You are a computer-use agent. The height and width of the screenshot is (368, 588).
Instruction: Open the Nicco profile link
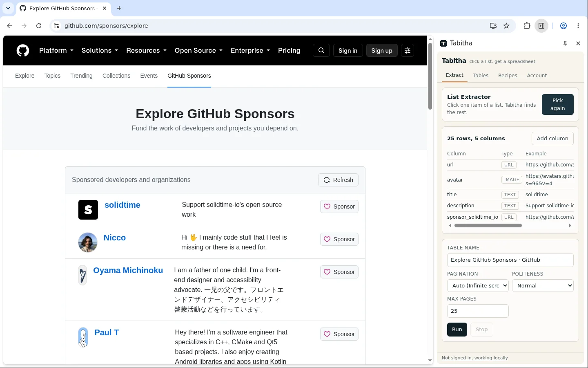pyautogui.click(x=115, y=238)
